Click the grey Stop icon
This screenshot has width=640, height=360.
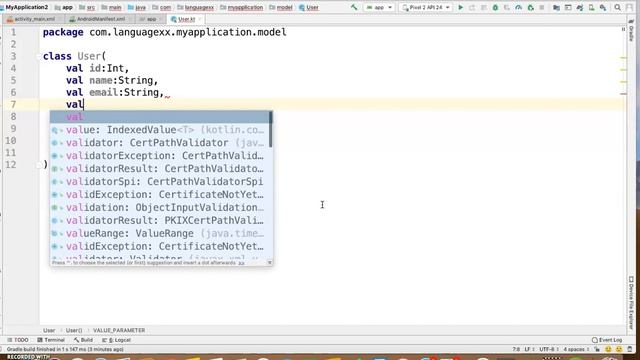pos(542,7)
